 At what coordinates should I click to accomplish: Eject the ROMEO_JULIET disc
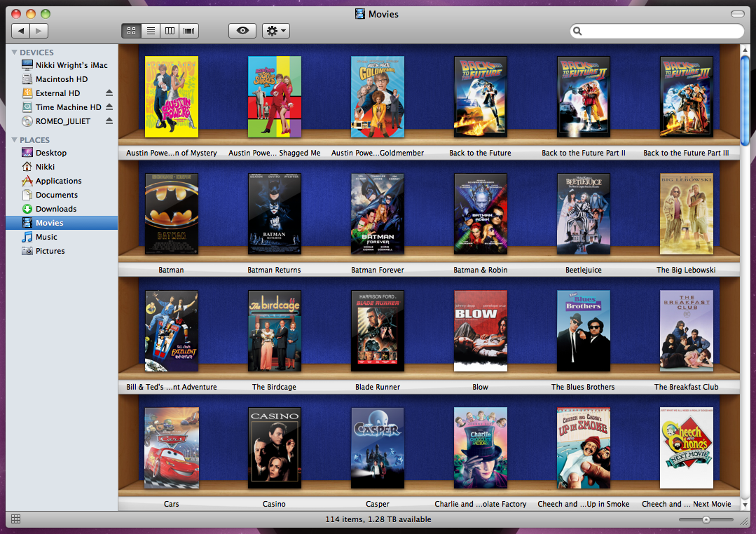click(109, 121)
